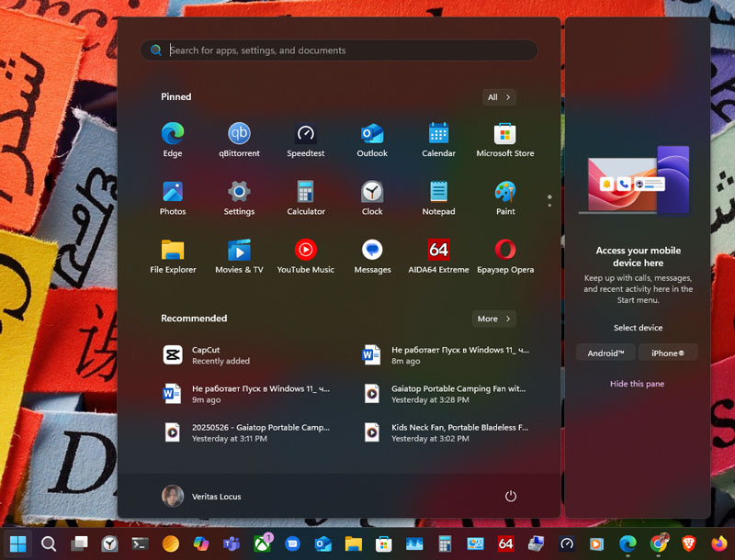
Task: Open Copilot from the taskbar
Action: 201,544
